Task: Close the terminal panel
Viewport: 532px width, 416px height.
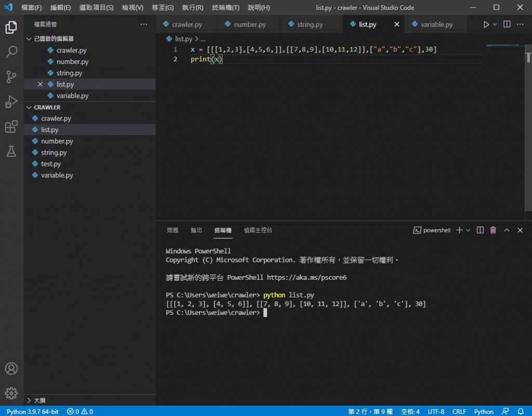Action: pos(520,230)
